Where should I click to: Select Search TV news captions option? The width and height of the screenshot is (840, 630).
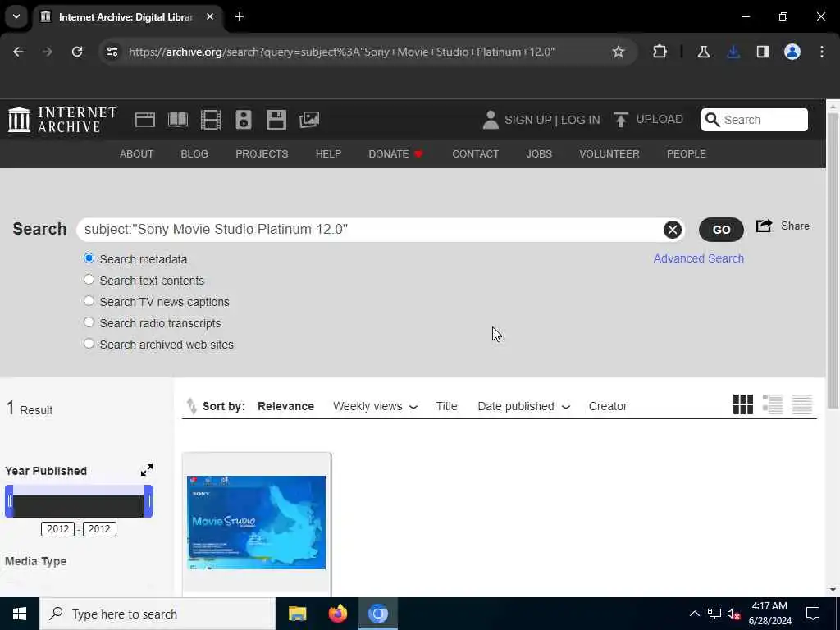[89, 301]
